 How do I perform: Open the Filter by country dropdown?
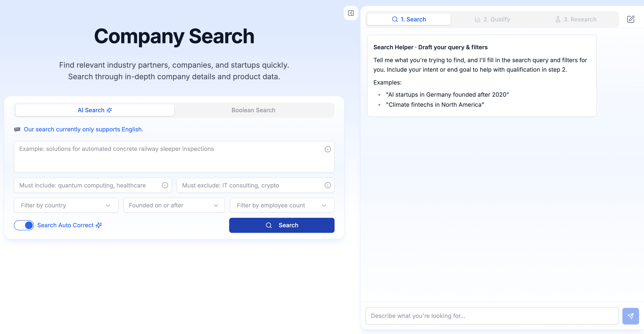tap(66, 205)
